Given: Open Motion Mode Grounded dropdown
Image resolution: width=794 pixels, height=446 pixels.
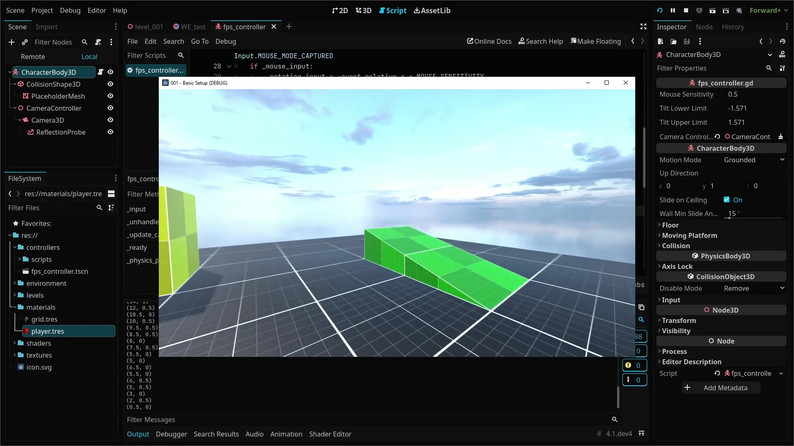Looking at the screenshot, I should coord(754,159).
